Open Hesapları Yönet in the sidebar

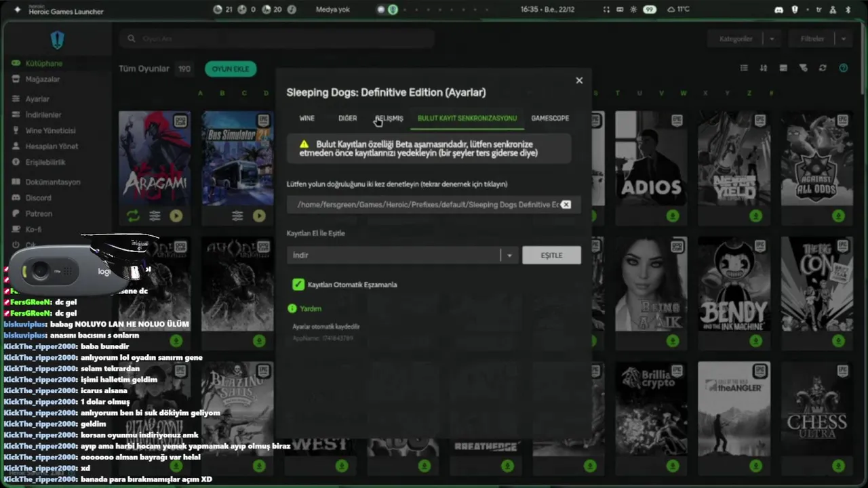point(52,146)
